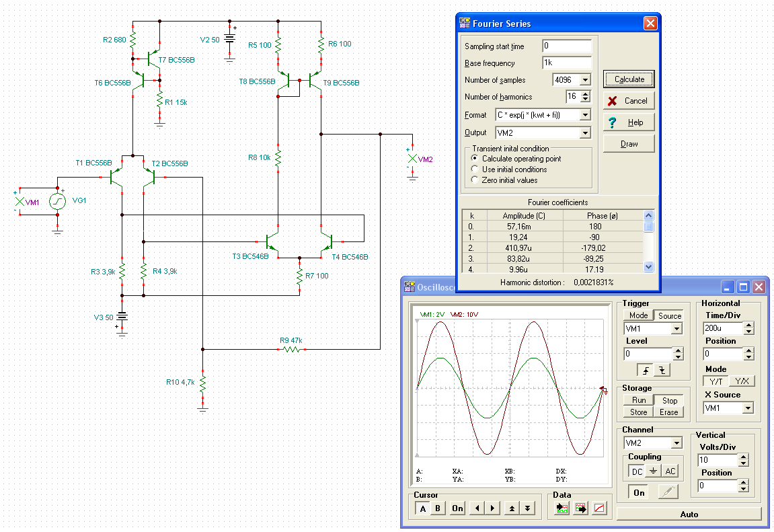
Task: Increase the Time/Div value
Action: tap(749, 326)
